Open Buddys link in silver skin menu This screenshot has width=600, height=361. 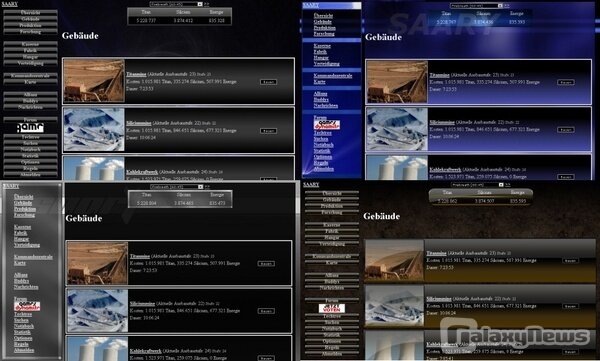[21, 281]
